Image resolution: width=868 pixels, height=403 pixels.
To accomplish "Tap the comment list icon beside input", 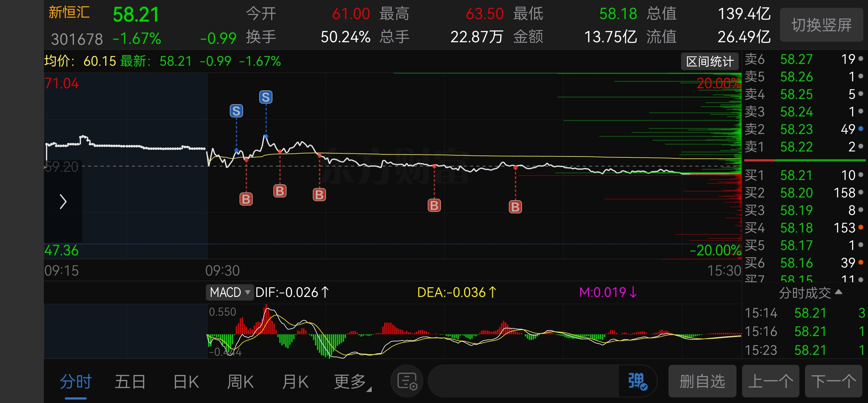I will [x=407, y=381].
